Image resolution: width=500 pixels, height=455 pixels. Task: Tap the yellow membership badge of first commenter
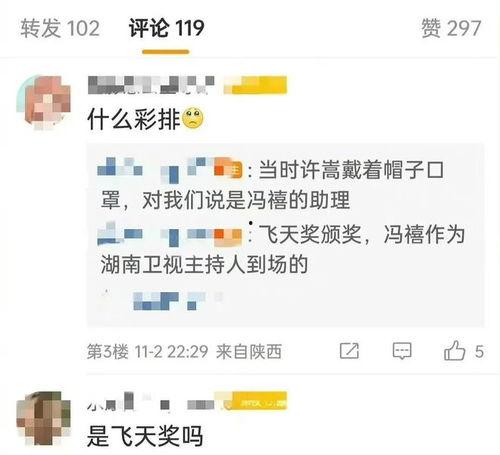pyautogui.click(x=255, y=85)
